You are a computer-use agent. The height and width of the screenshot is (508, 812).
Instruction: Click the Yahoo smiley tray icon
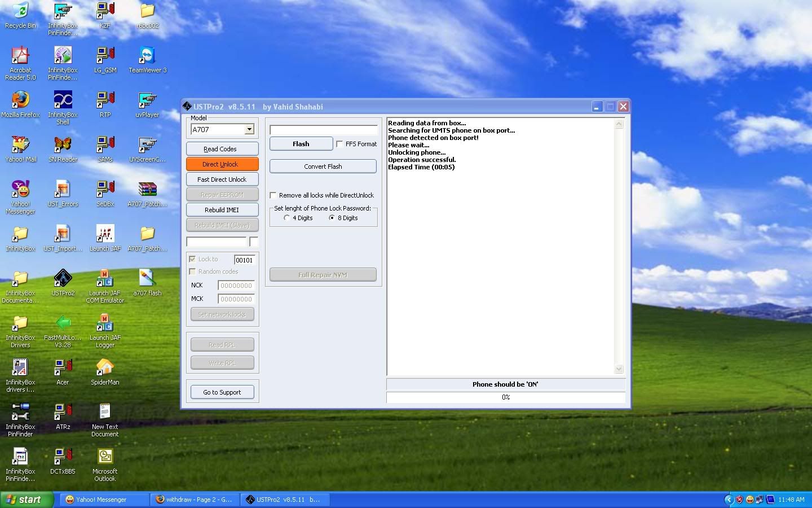749,500
